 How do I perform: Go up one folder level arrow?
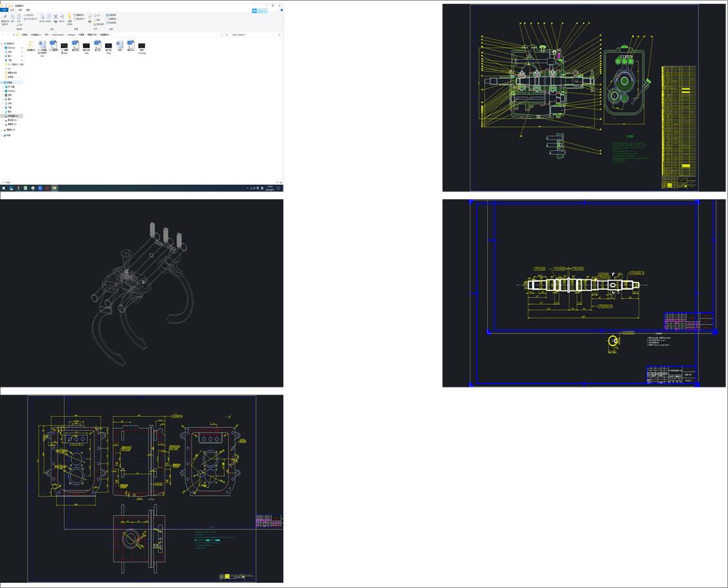coord(14,35)
